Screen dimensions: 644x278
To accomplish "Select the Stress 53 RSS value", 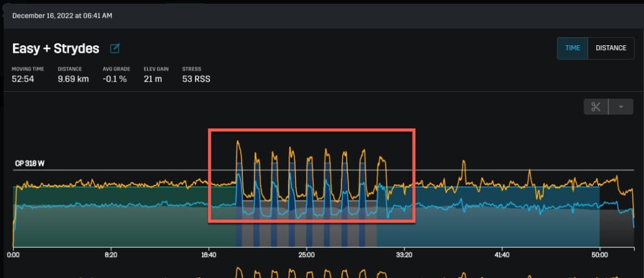I will coord(196,79).
